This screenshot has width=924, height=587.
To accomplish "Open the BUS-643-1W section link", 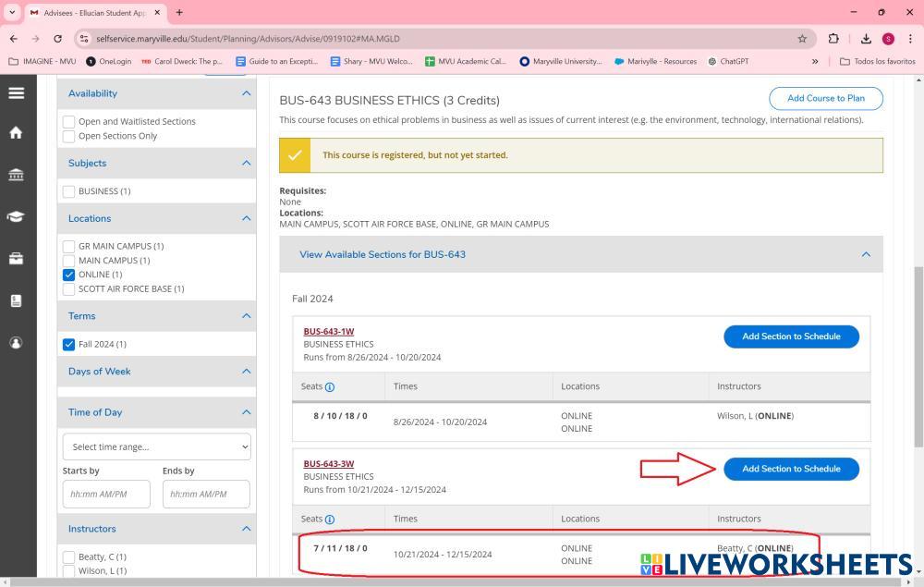I will coord(328,331).
